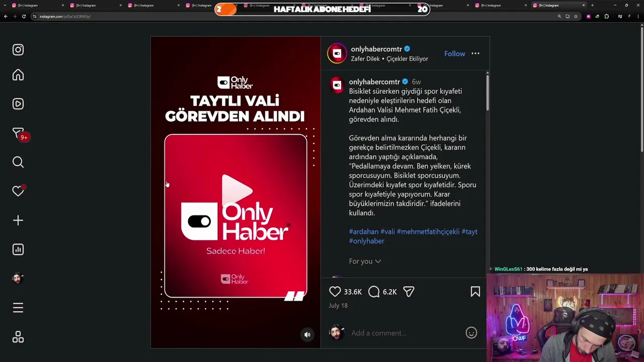Open own profile avatar in sidebar
This screenshot has width=644, height=362.
[x=18, y=279]
